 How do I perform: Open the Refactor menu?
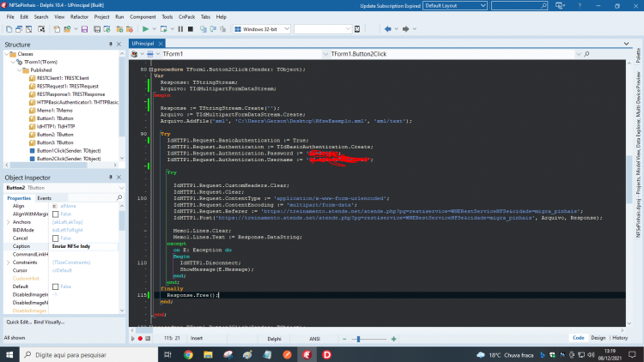(79, 17)
